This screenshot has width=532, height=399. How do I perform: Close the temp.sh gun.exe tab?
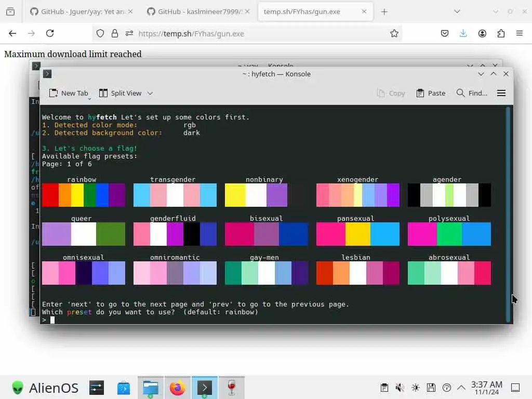coord(364,11)
